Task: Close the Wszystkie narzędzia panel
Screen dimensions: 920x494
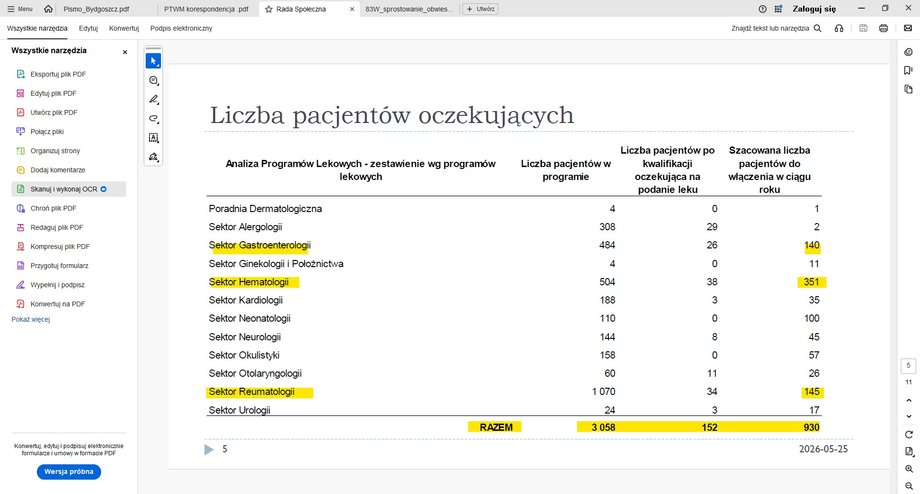Action: [x=124, y=52]
